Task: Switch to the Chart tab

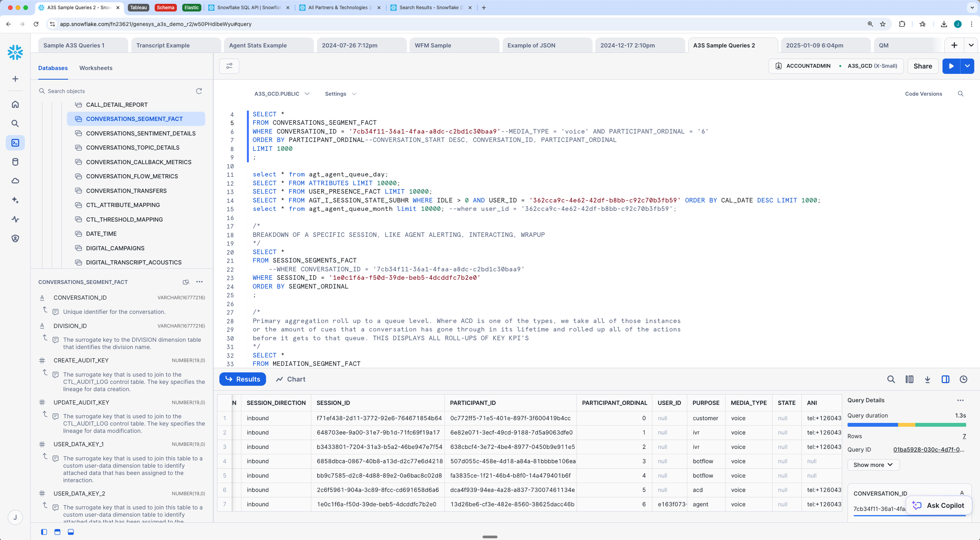Action: [290, 379]
